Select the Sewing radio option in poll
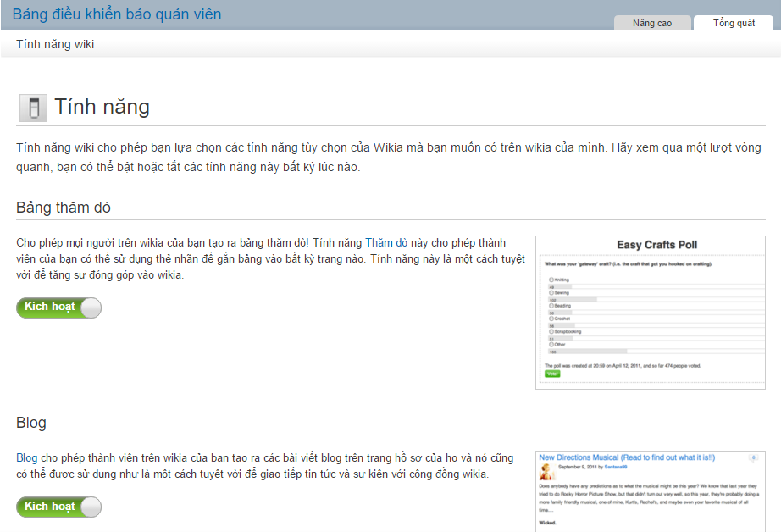Viewport: 781px width, 532px height. click(551, 292)
